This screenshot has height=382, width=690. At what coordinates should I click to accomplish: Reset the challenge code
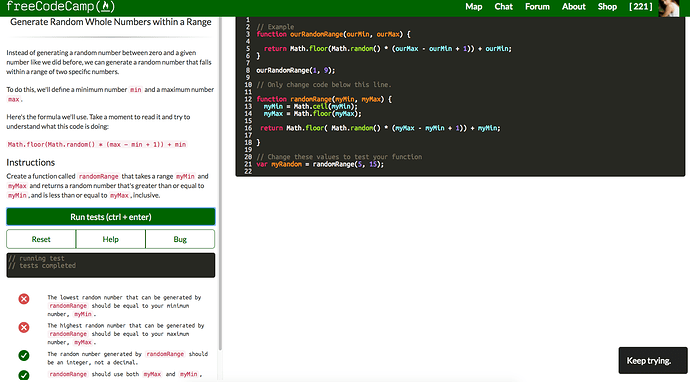click(41, 239)
